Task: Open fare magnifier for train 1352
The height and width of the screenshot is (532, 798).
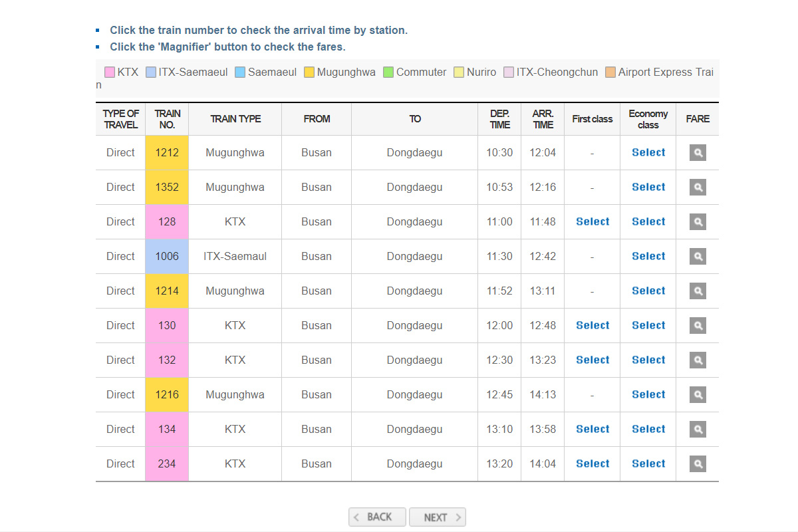Action: [698, 188]
